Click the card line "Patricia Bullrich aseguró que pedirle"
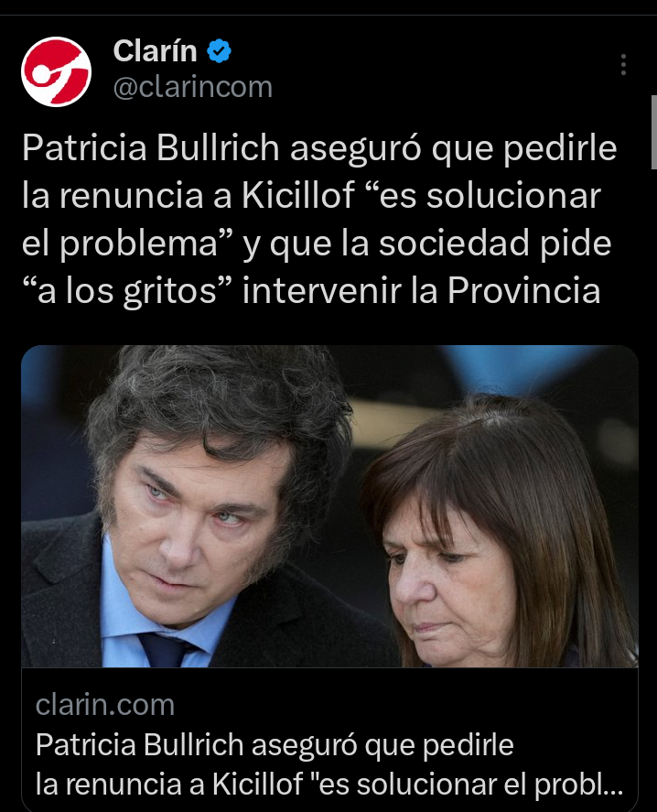The width and height of the screenshot is (657, 812). click(275, 744)
